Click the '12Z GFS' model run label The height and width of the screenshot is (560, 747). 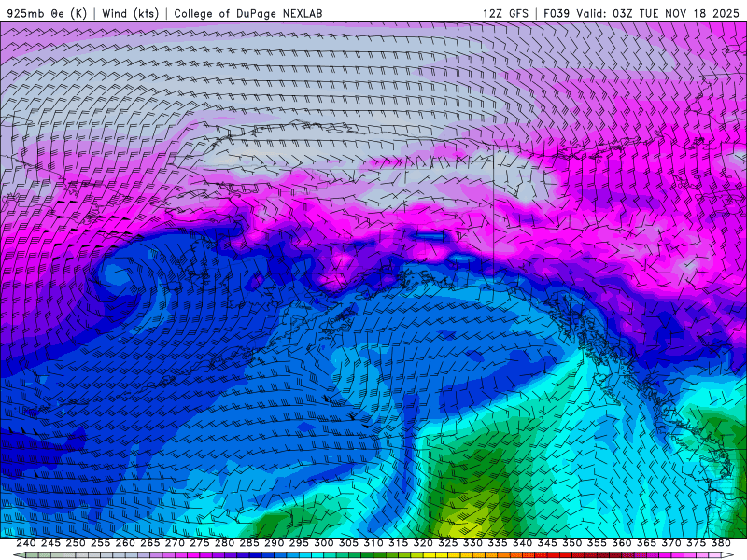(505, 13)
